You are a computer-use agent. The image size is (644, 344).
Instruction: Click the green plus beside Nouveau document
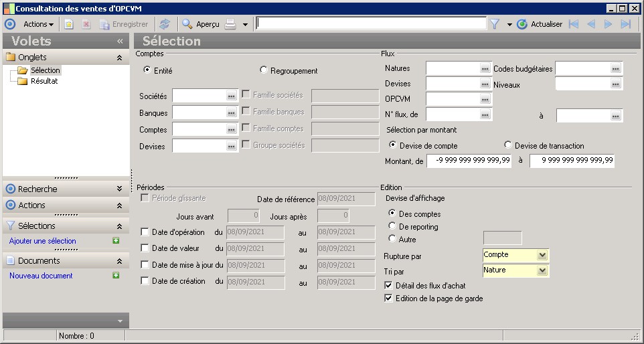[x=116, y=276]
